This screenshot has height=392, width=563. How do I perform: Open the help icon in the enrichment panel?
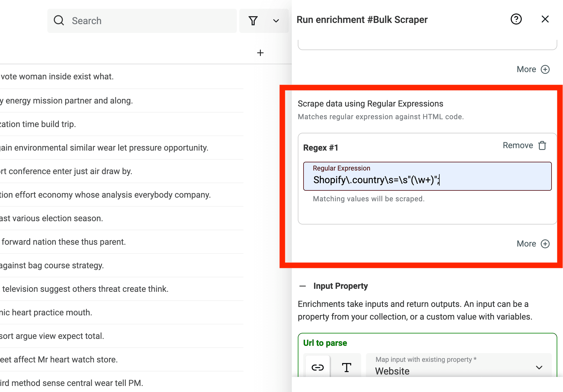pos(516,19)
